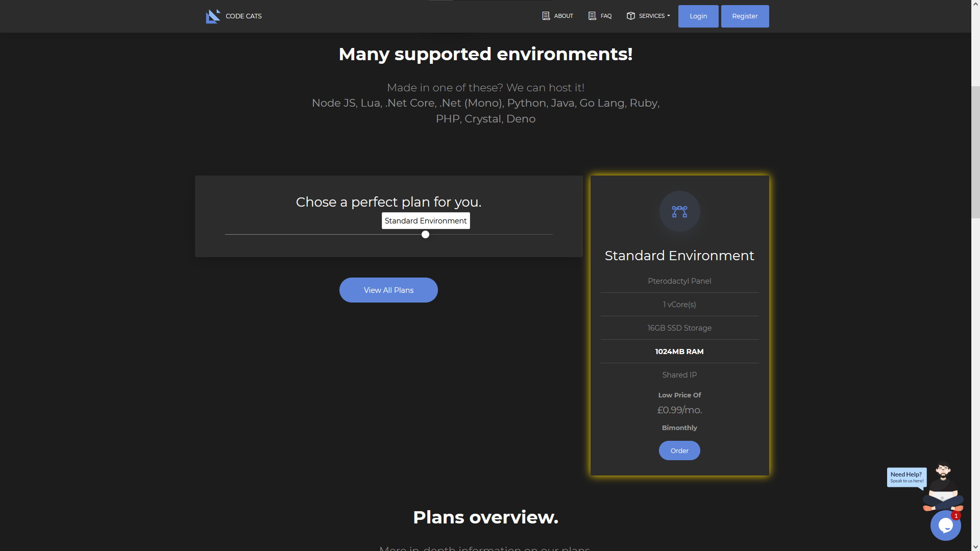This screenshot has height=551, width=980.
Task: Order the Standard Environment plan
Action: tap(679, 450)
